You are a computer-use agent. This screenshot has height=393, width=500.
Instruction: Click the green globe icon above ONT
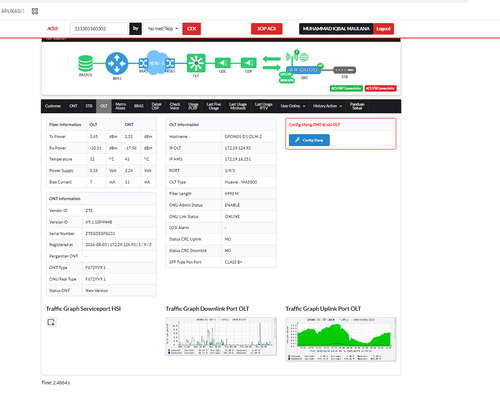304,57
